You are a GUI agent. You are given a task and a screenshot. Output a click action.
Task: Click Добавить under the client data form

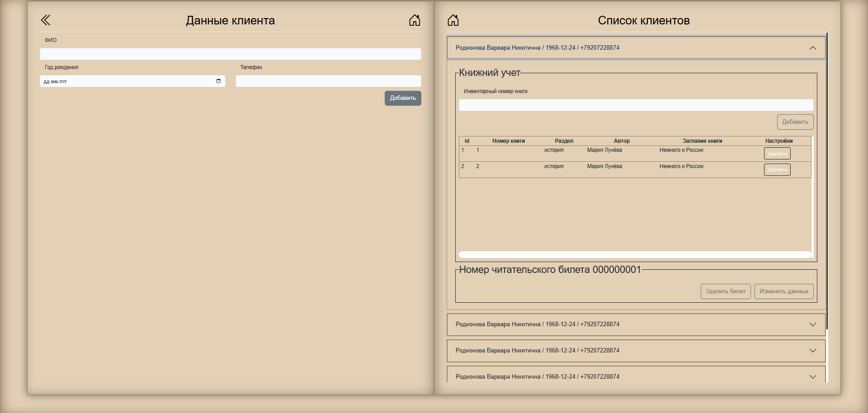pos(403,98)
